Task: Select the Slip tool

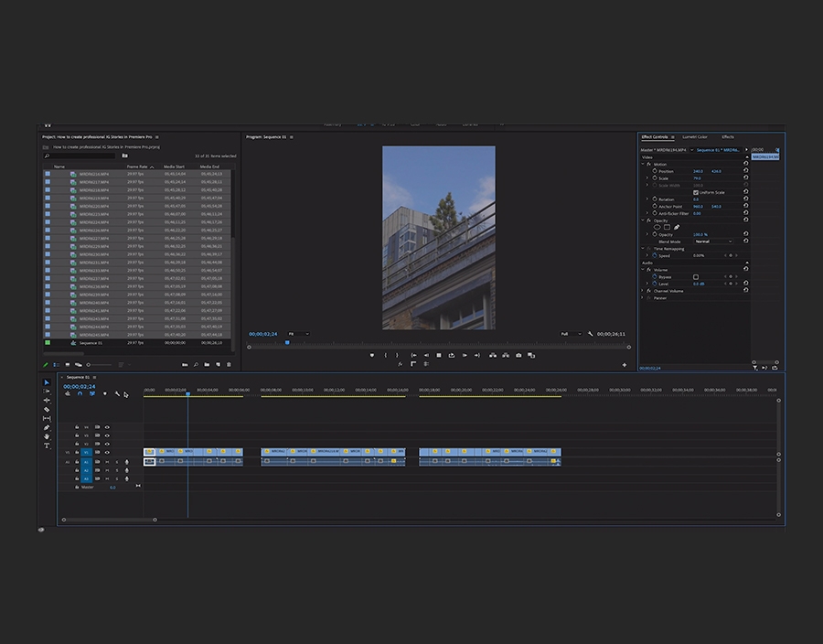Action: point(47,418)
